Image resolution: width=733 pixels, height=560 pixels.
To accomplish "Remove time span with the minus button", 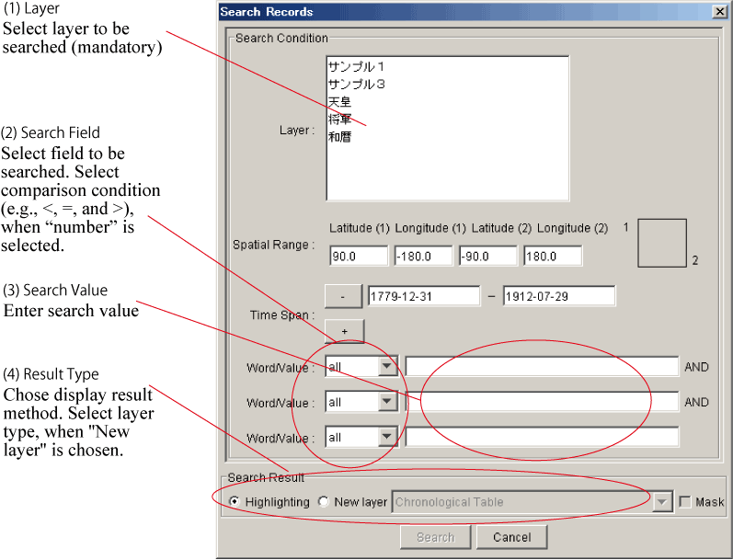I will 343,296.
